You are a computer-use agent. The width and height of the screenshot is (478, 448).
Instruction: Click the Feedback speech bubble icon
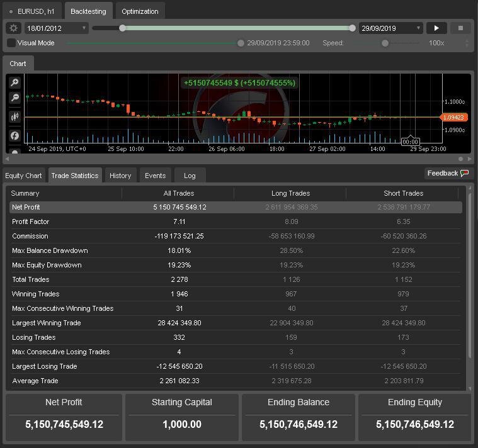point(464,173)
